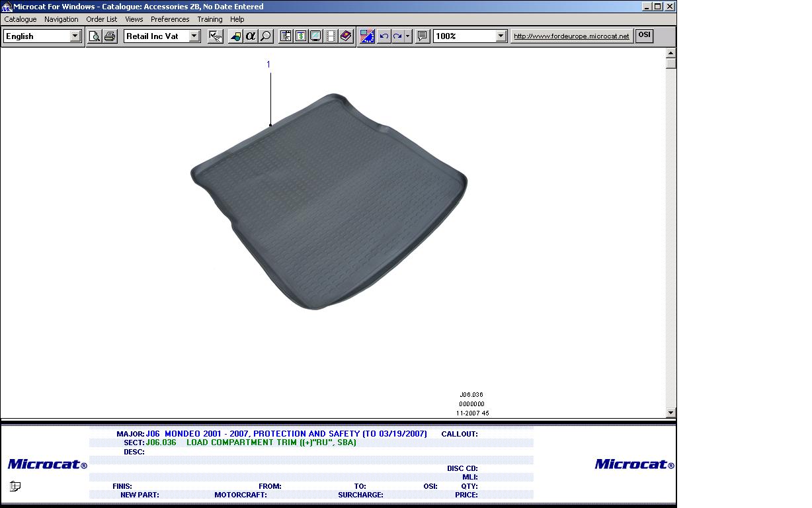Open the Preferences menu
The width and height of the screenshot is (812, 508).
point(170,19)
